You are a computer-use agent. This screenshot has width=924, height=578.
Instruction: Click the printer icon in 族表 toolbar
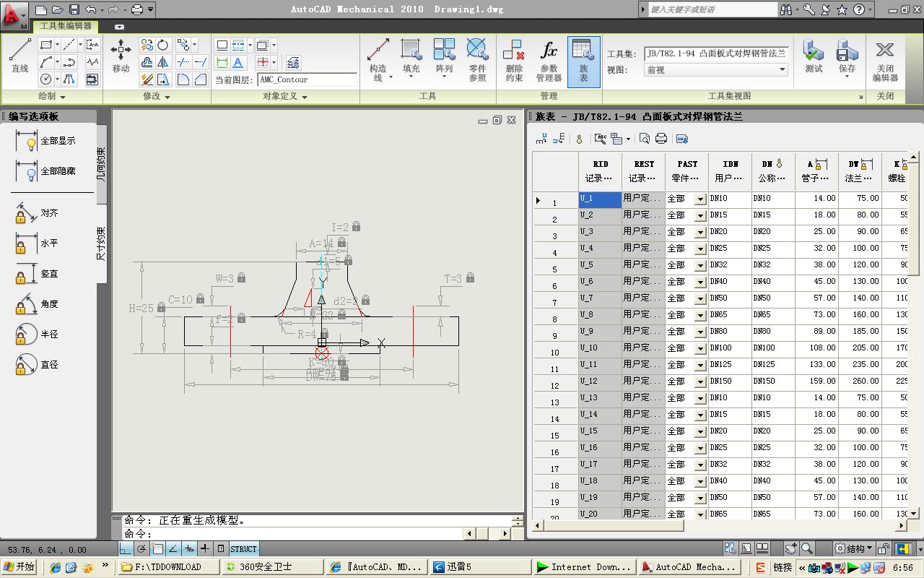(x=661, y=139)
